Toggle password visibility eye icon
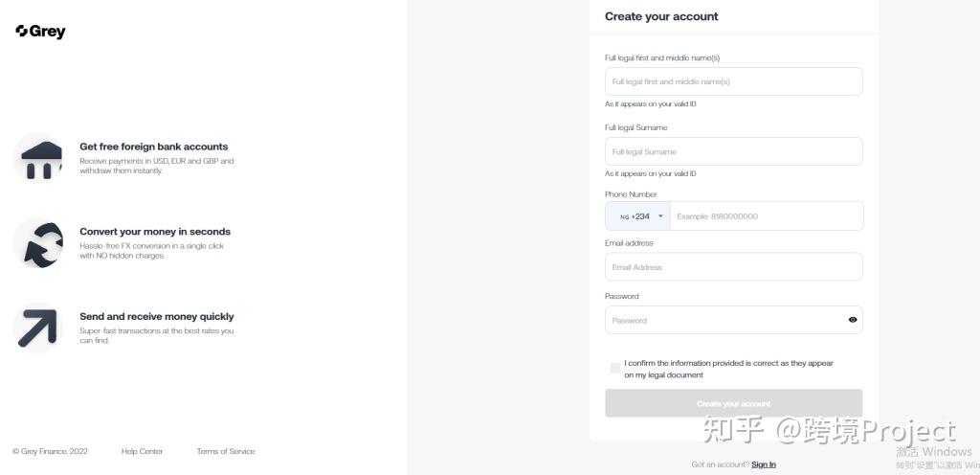Viewport: 980px width, 475px height. (853, 320)
